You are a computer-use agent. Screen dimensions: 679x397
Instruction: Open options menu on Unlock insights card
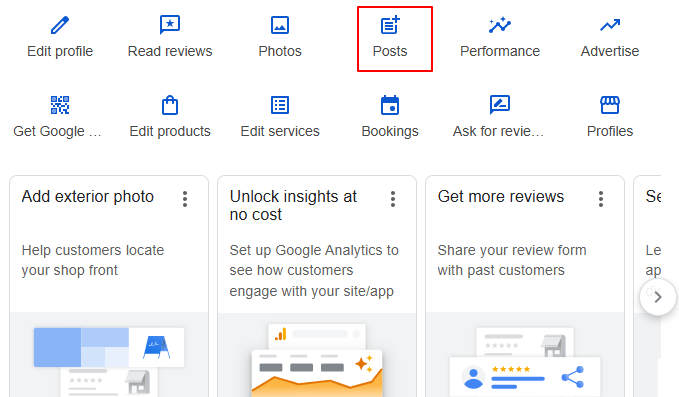(393, 199)
